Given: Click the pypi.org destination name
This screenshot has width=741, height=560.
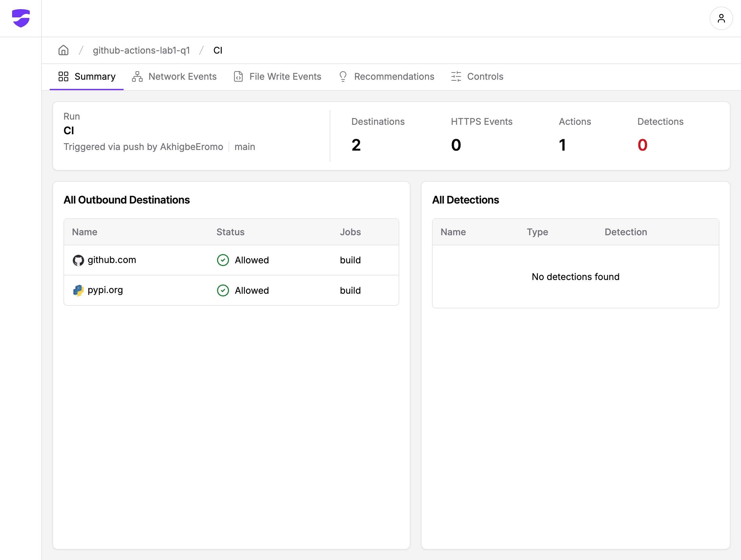Looking at the screenshot, I should [105, 290].
